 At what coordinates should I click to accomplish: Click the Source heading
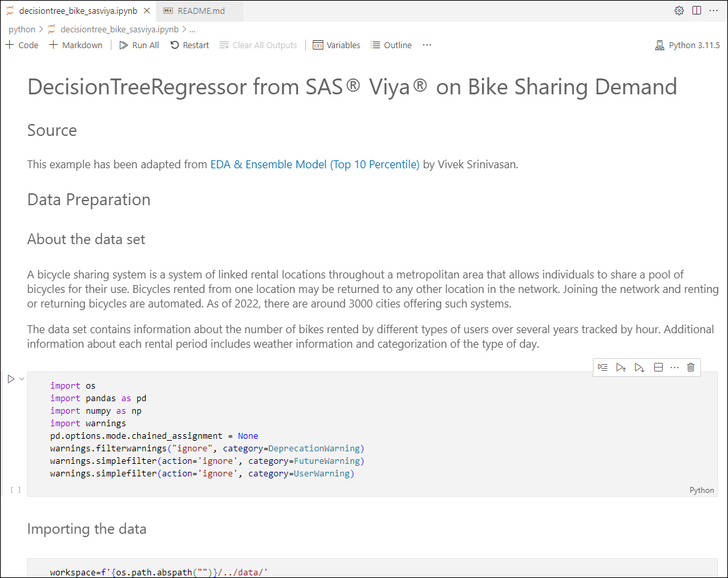tap(52, 130)
